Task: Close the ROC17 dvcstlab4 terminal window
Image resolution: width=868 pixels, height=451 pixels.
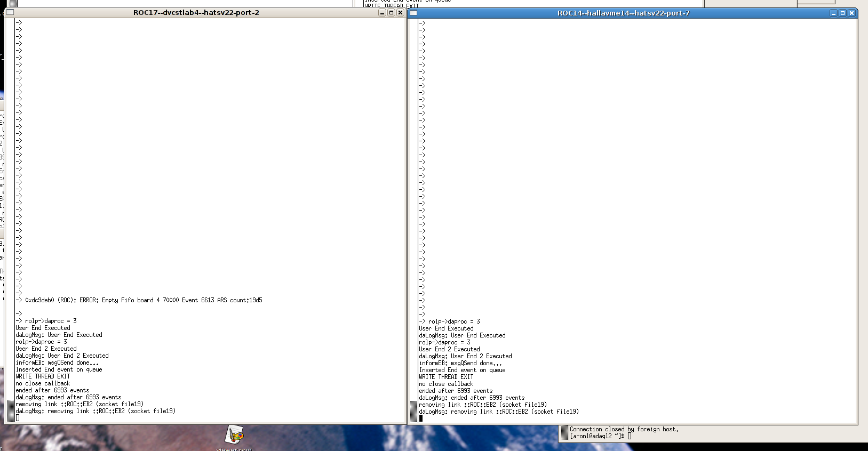Action: [400, 13]
